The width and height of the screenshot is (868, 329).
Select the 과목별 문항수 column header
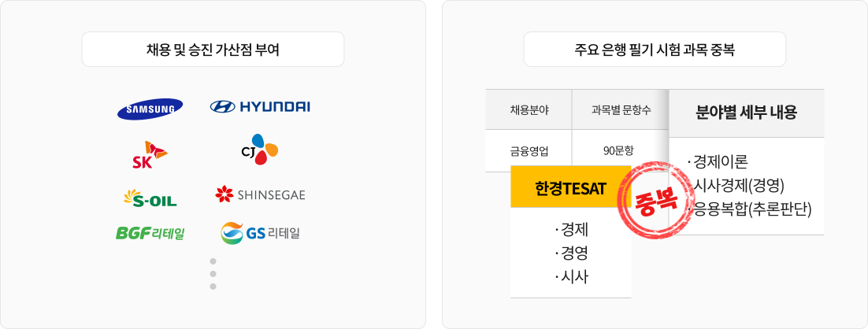point(620,110)
